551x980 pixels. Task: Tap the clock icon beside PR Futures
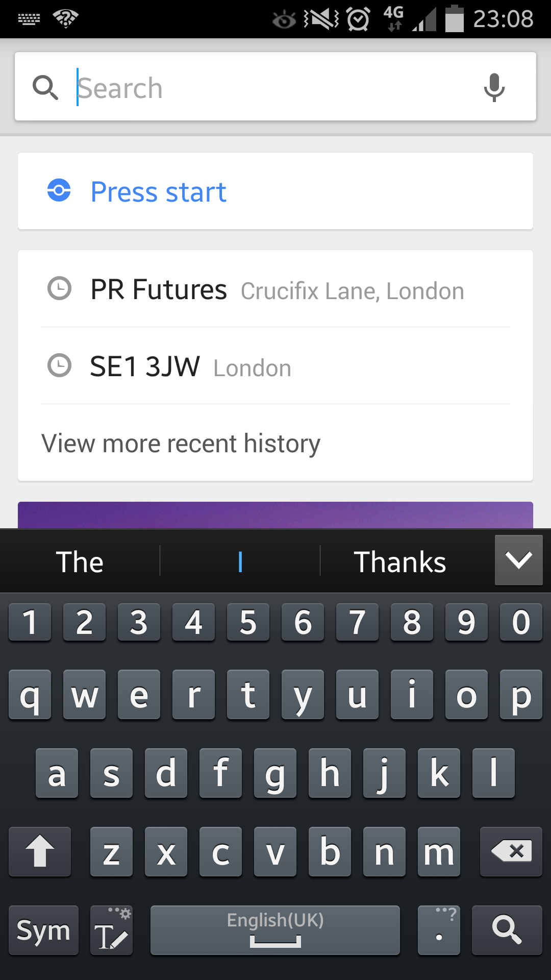click(59, 289)
